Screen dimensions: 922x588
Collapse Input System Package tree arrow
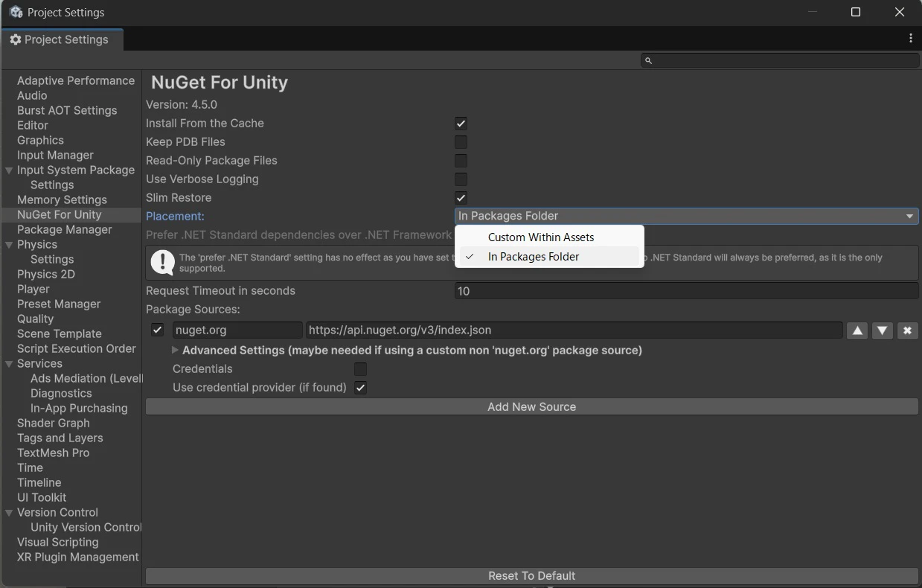(9, 170)
